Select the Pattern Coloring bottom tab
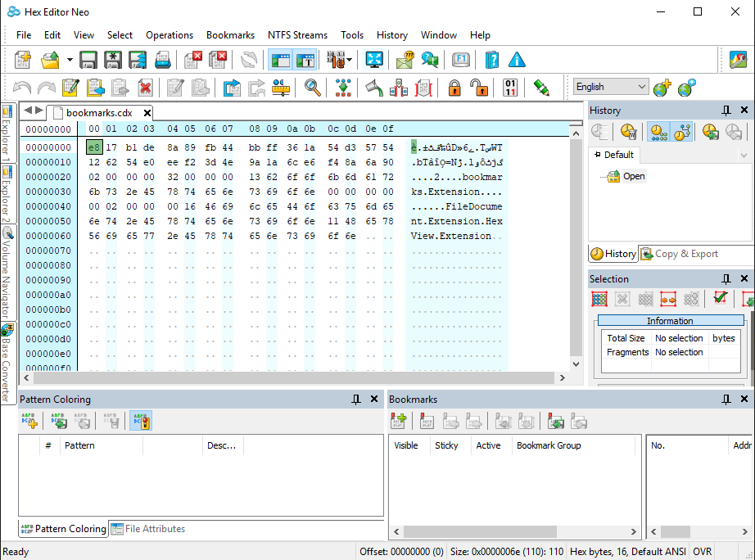 coord(64,529)
